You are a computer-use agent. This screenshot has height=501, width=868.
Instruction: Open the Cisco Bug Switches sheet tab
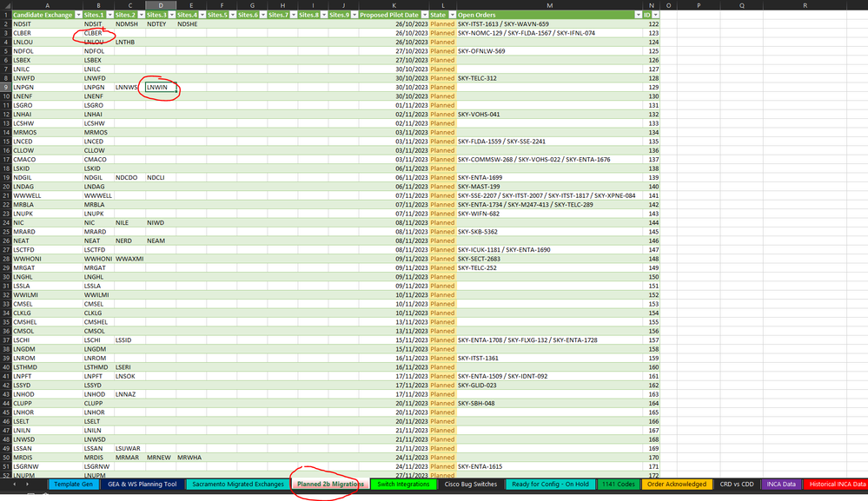point(471,485)
